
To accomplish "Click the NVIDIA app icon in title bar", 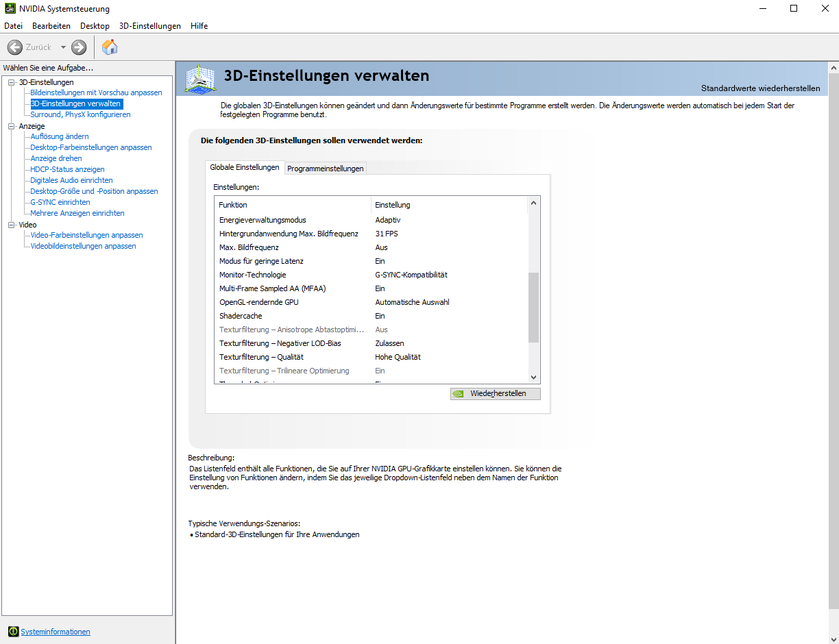I will coord(10,9).
